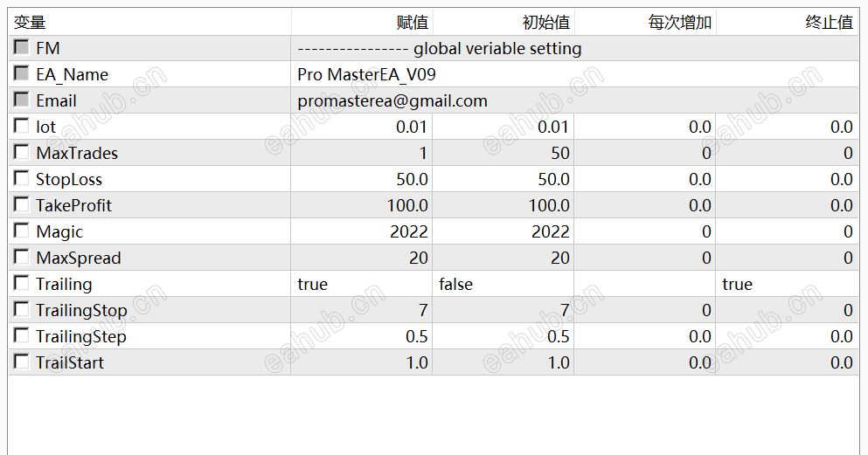Check the TakeProfit variable box
The image size is (868, 455).
[x=21, y=204]
